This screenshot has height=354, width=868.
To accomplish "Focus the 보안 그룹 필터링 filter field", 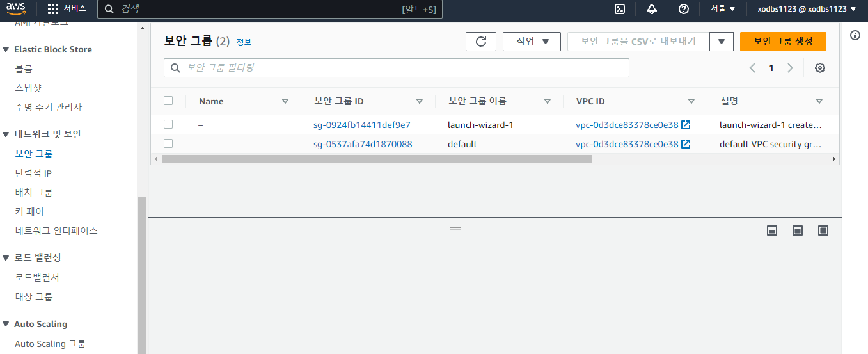I will 397,68.
